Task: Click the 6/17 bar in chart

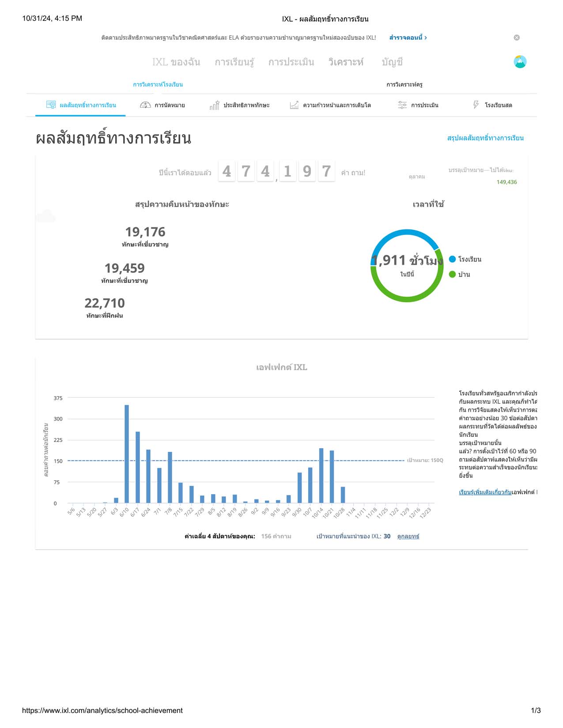Action: point(138,467)
